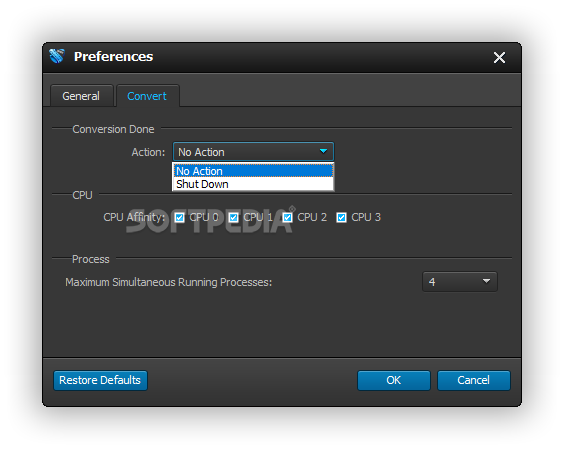Open the Action dropdown arrow
The width and height of the screenshot is (564, 449).
coord(323,151)
